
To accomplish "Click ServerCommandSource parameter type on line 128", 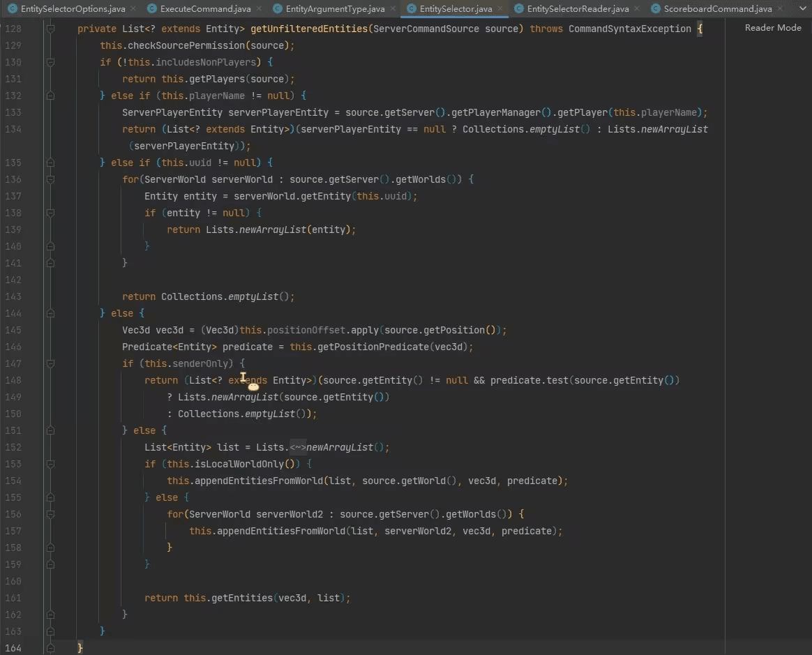I will click(426, 29).
